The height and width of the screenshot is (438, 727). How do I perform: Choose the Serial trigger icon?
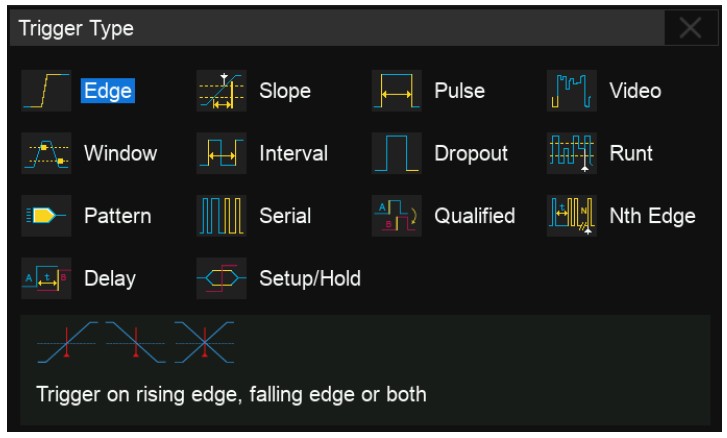coord(219,215)
